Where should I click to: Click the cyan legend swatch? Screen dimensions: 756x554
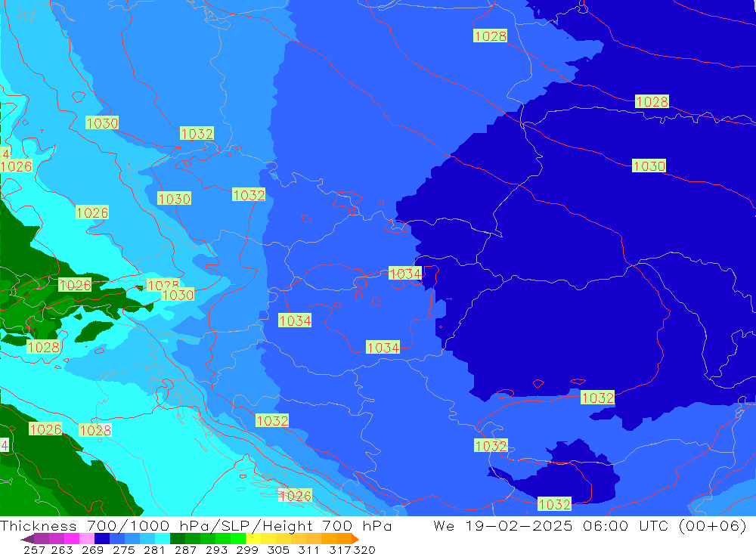click(163, 539)
